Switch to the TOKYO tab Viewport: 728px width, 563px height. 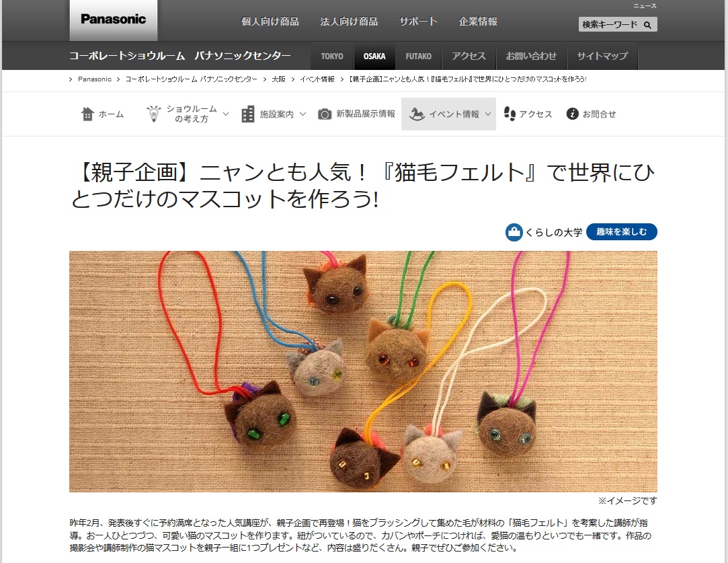332,57
